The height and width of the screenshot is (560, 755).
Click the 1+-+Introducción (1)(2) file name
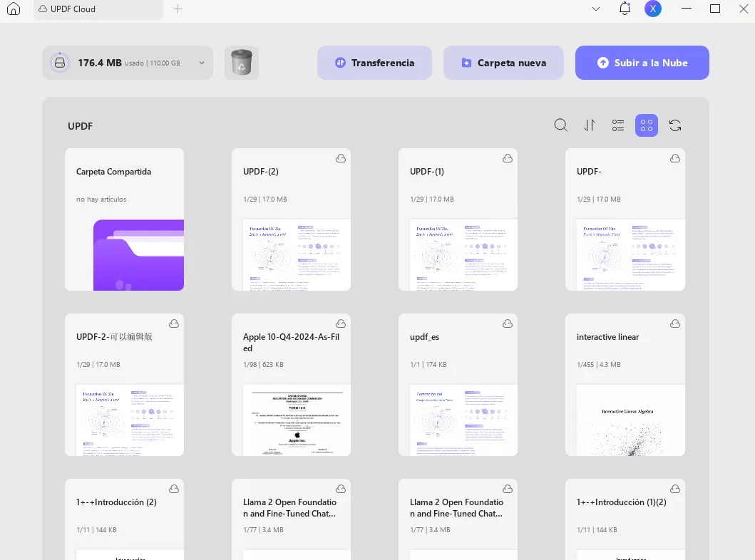621,502
